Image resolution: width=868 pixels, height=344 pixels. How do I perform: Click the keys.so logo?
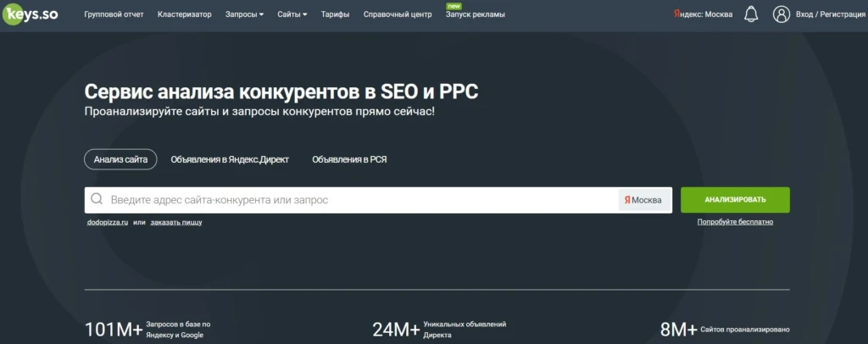point(31,14)
